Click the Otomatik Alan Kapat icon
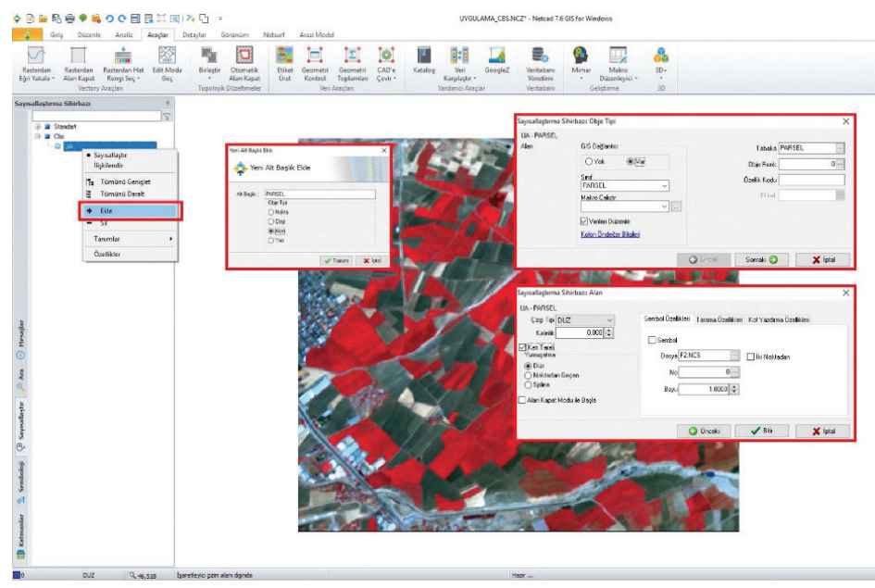Image resolution: width=875 pixels, height=588 pixels. point(244,56)
